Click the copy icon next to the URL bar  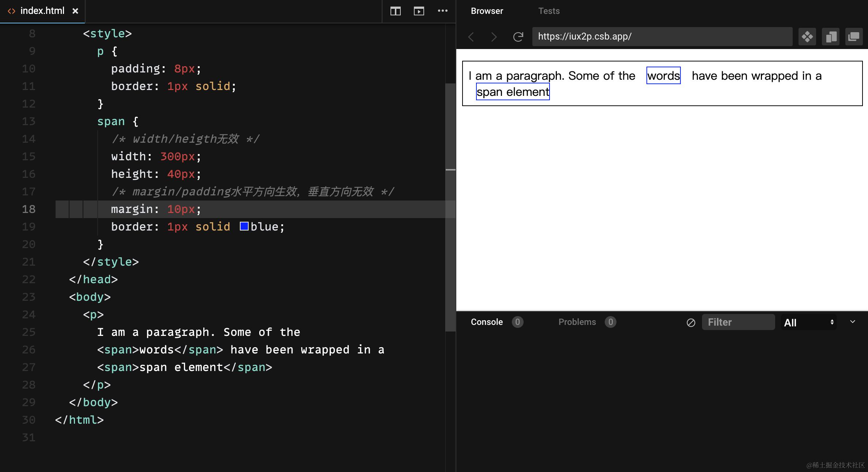[x=830, y=37]
